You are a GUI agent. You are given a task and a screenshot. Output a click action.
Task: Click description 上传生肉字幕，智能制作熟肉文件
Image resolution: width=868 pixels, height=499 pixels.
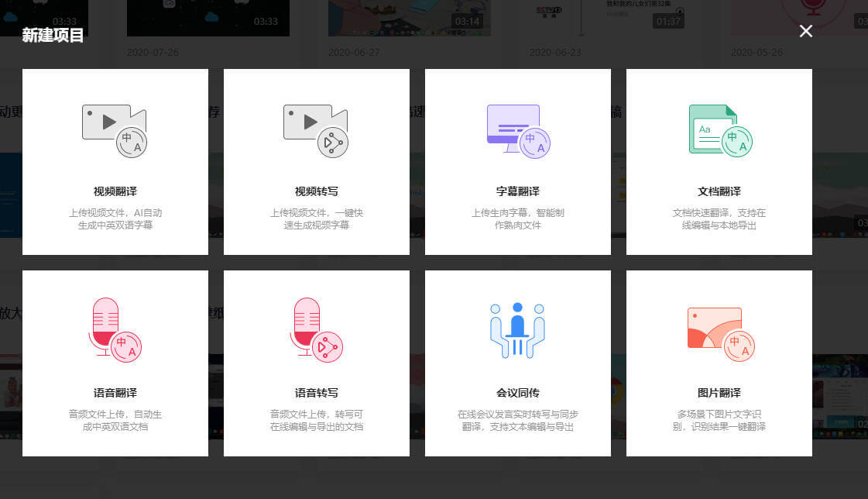click(517, 219)
